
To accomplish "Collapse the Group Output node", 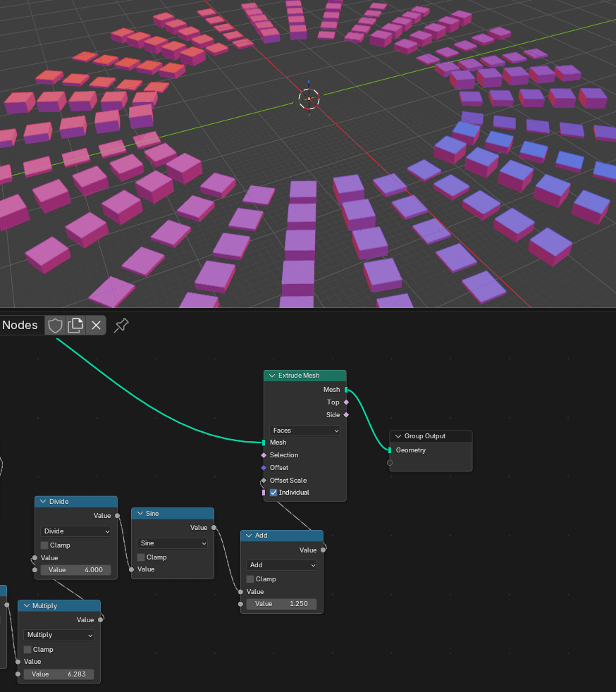I will pyautogui.click(x=398, y=436).
